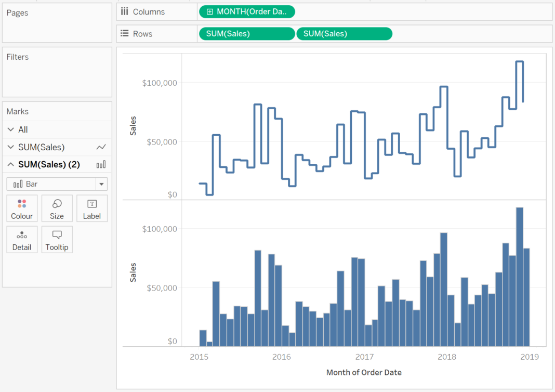Open the Size marks card
This screenshot has height=392, width=555.
coord(57,208)
